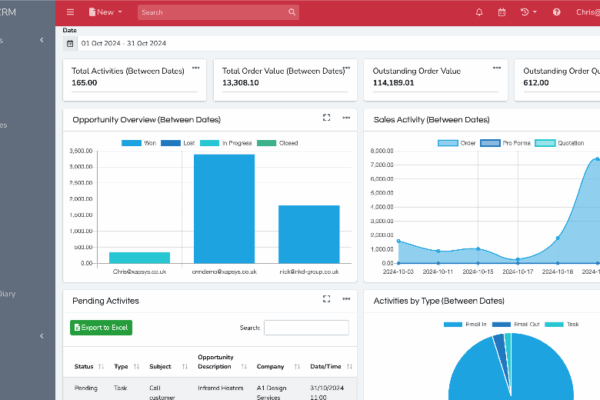Open options for Total Order Value card
600x400 pixels.
click(347, 68)
